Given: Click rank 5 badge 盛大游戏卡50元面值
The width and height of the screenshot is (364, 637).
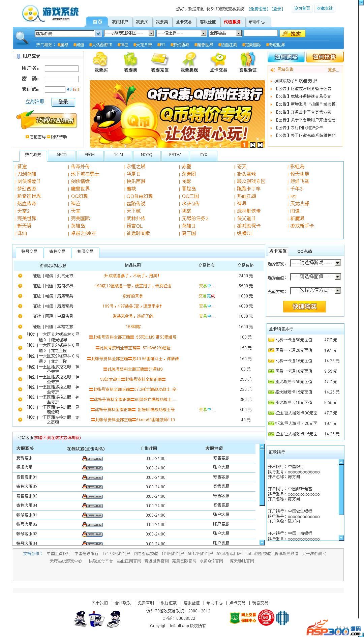Looking at the screenshot, I should point(271,382).
